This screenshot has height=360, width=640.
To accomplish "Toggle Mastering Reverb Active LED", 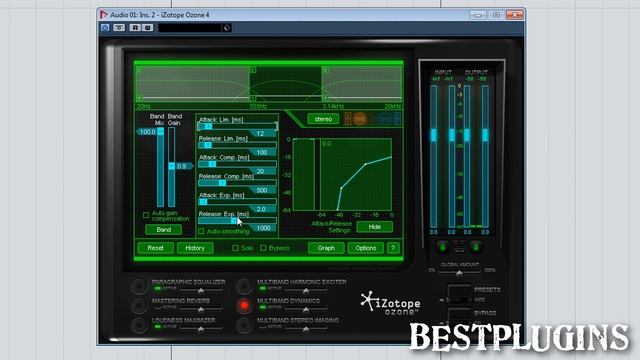I will (x=158, y=307).
